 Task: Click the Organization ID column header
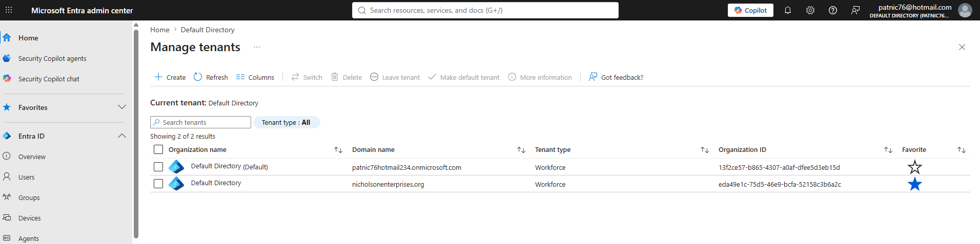(742, 150)
